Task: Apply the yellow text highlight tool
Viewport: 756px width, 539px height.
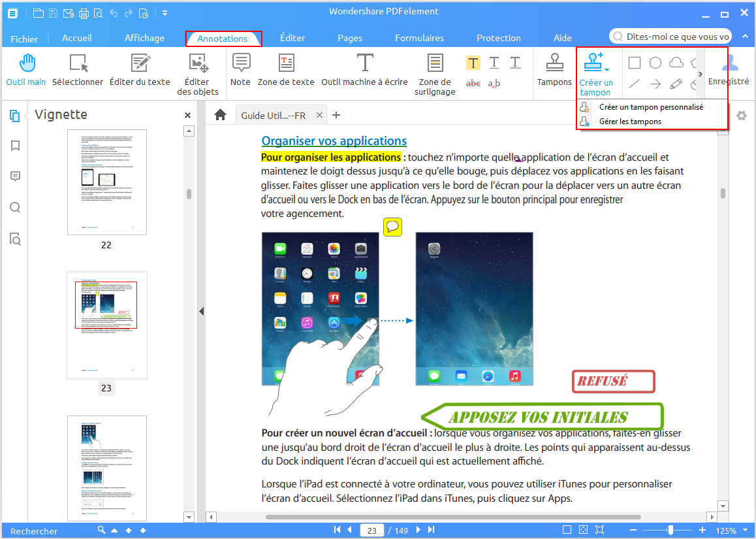Action: [x=473, y=63]
